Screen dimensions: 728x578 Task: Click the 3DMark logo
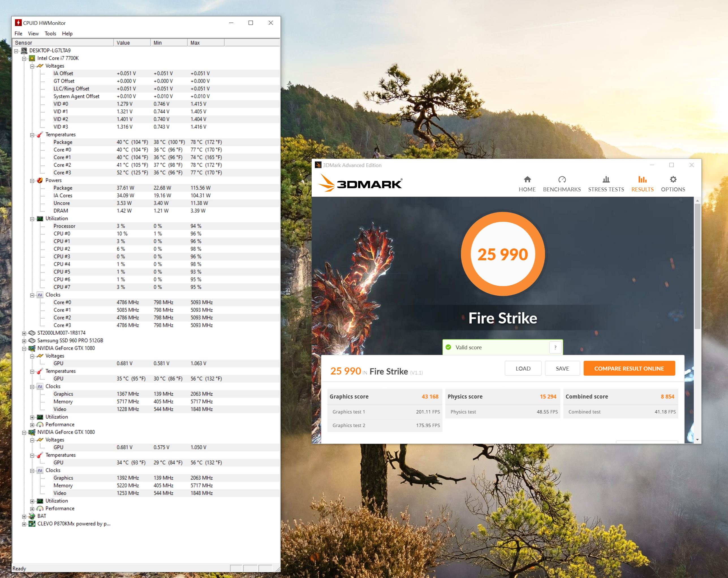coord(360,183)
